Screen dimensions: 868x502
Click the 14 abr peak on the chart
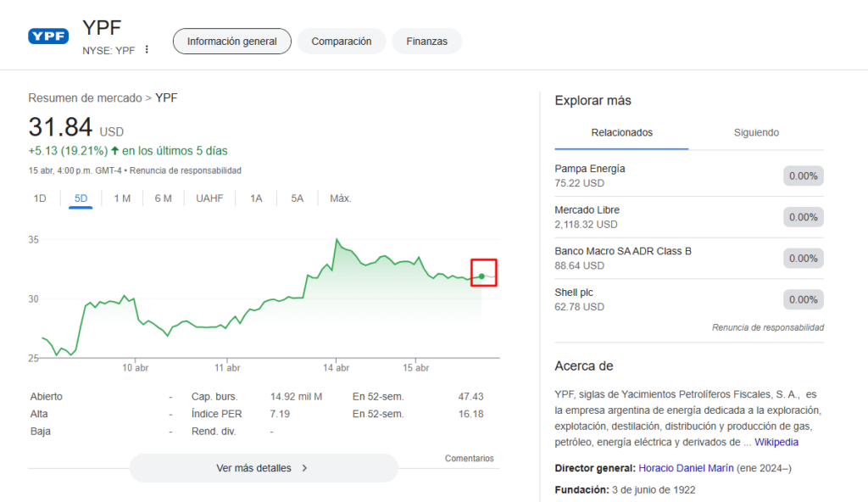[x=336, y=239]
